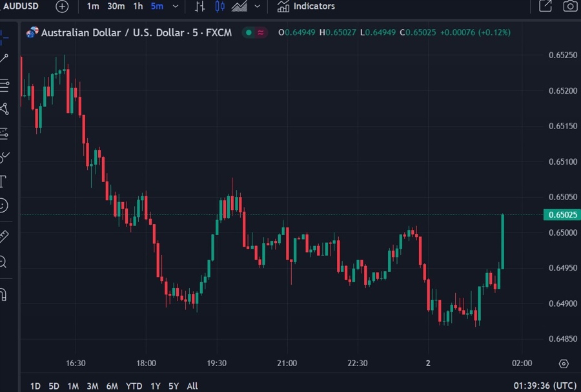Viewport: 581px width, 392px height.
Task: Select the 1m timeframe
Action: click(92, 6)
